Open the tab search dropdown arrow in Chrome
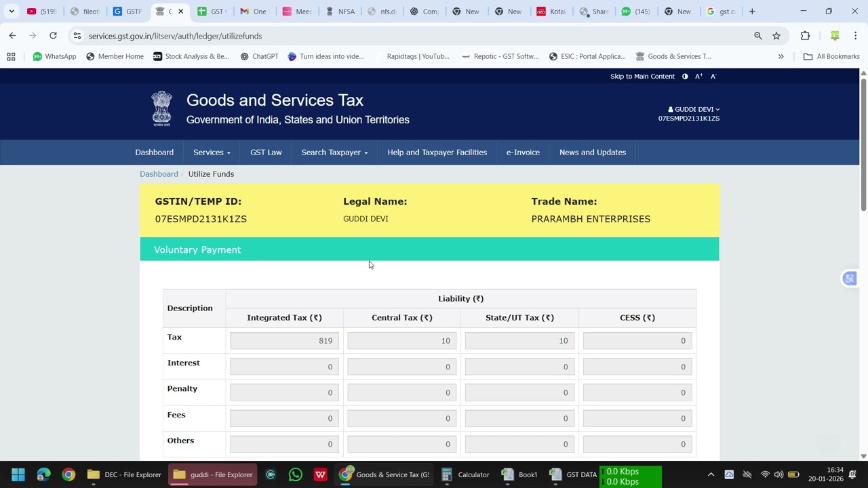The image size is (868, 488). 12,12
